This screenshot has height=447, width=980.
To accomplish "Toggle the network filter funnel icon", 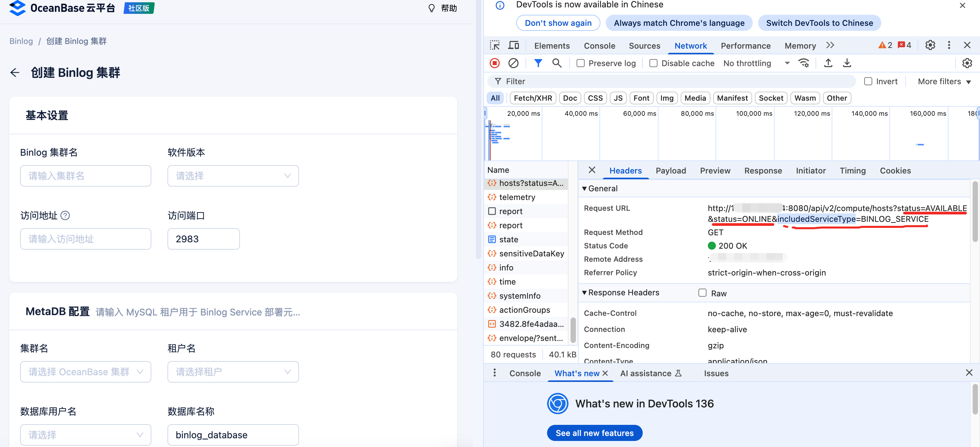I will click(538, 63).
